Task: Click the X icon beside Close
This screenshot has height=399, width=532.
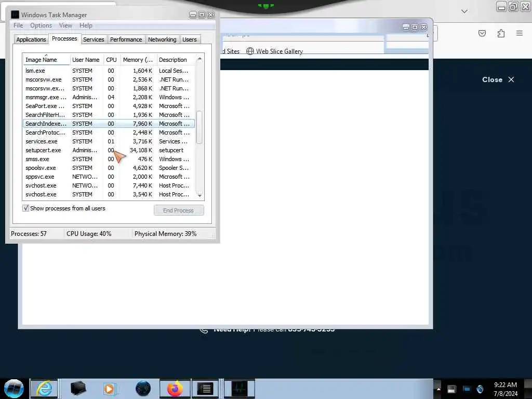Action: click(511, 79)
